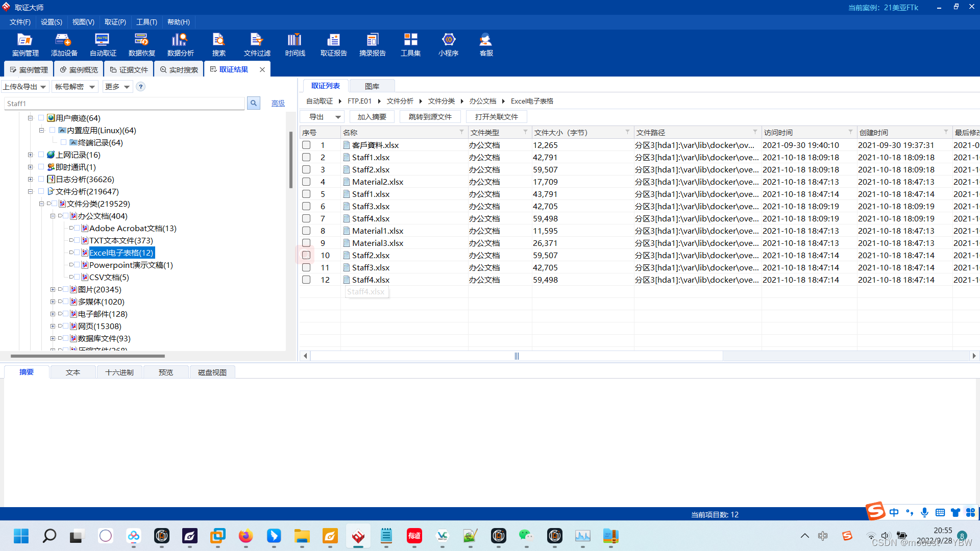Switch to the 十六进制 tab
Image resolution: width=980 pixels, height=551 pixels.
119,372
